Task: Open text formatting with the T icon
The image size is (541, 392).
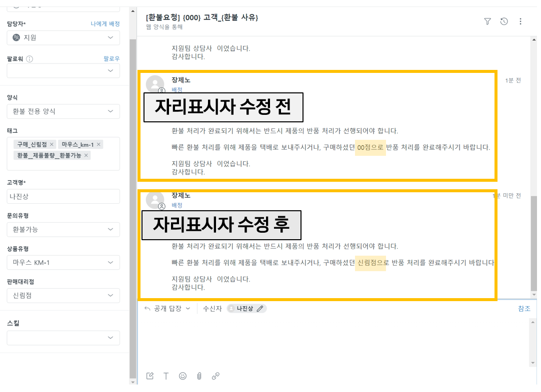Action: (x=166, y=376)
